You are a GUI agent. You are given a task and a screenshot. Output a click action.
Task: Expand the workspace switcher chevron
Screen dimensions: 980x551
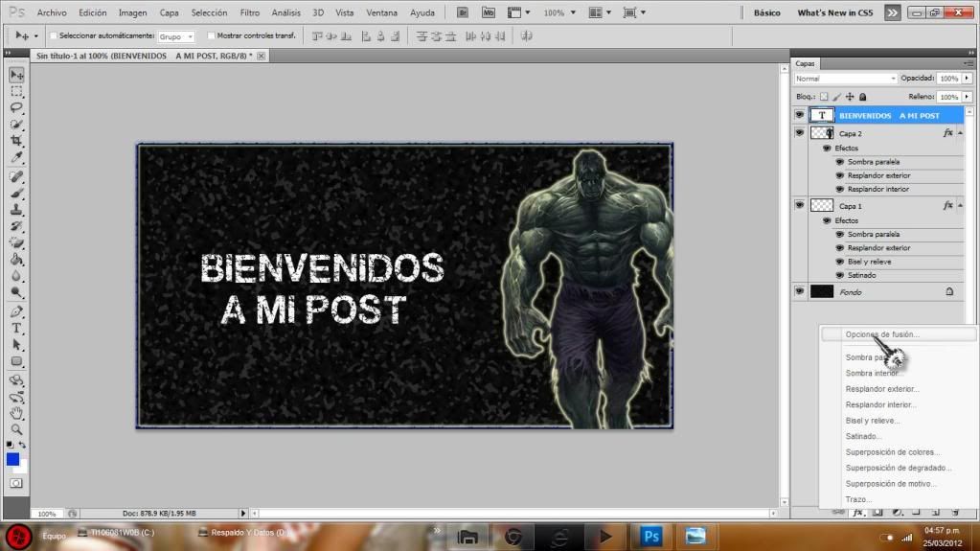(x=893, y=12)
